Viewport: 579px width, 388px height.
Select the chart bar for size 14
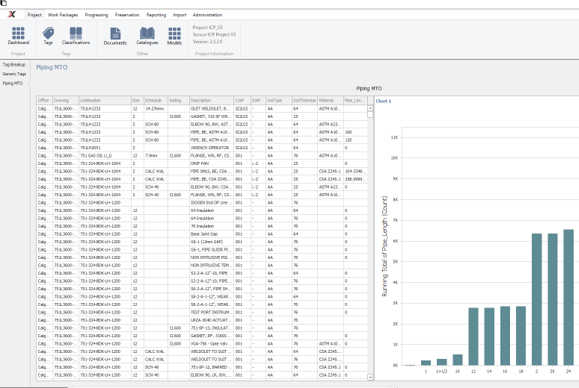coord(489,336)
